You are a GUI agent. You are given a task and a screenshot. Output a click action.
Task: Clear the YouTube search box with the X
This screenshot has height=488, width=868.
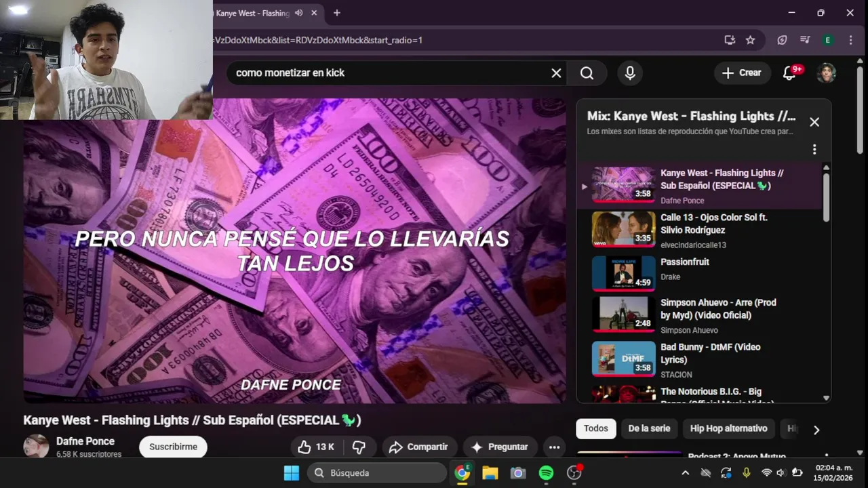pos(556,73)
